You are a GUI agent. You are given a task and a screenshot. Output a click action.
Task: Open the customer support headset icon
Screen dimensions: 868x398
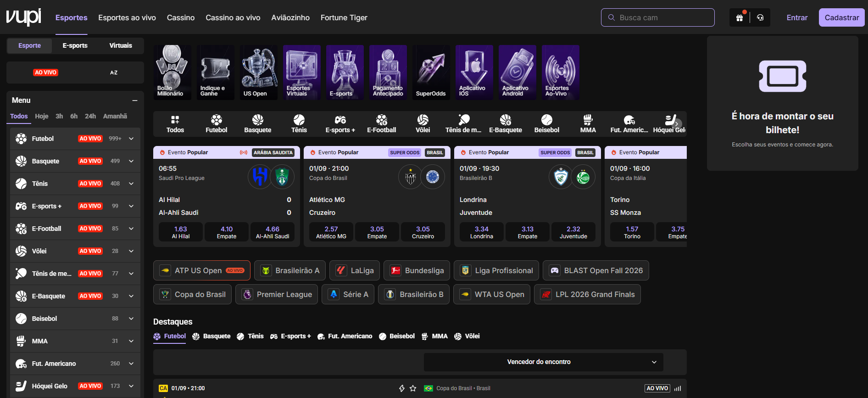click(760, 17)
